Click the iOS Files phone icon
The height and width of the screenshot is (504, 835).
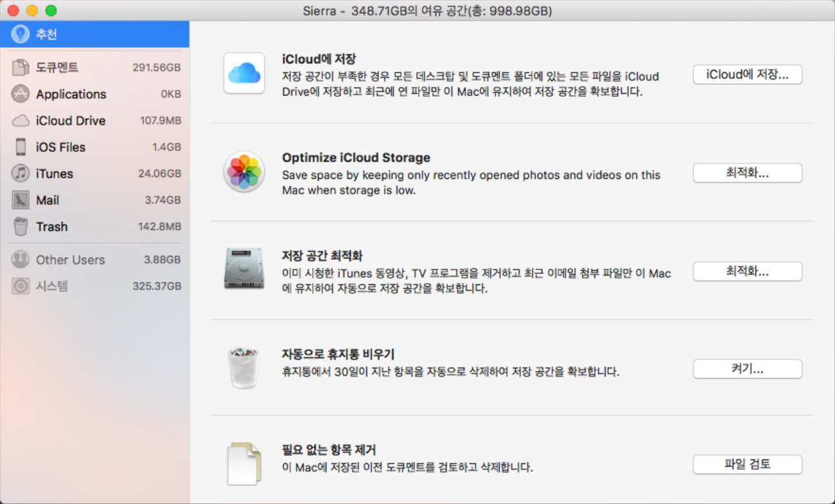tap(21, 147)
